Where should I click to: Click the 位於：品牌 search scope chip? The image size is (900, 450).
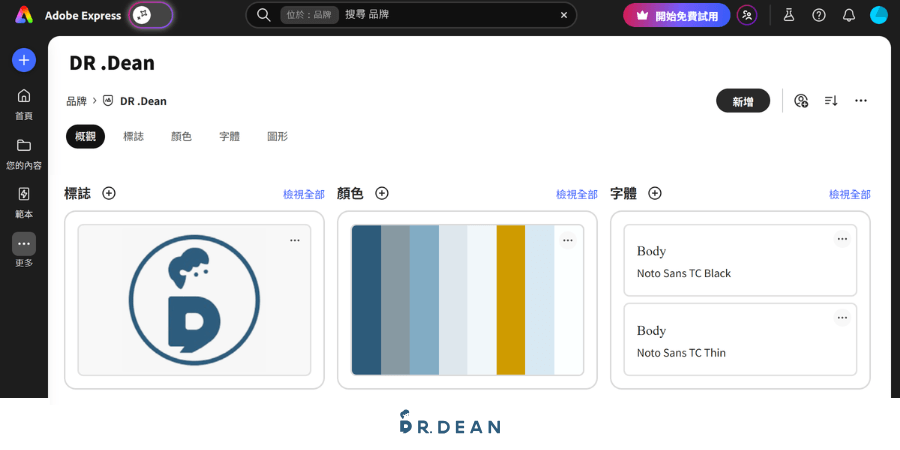point(309,15)
